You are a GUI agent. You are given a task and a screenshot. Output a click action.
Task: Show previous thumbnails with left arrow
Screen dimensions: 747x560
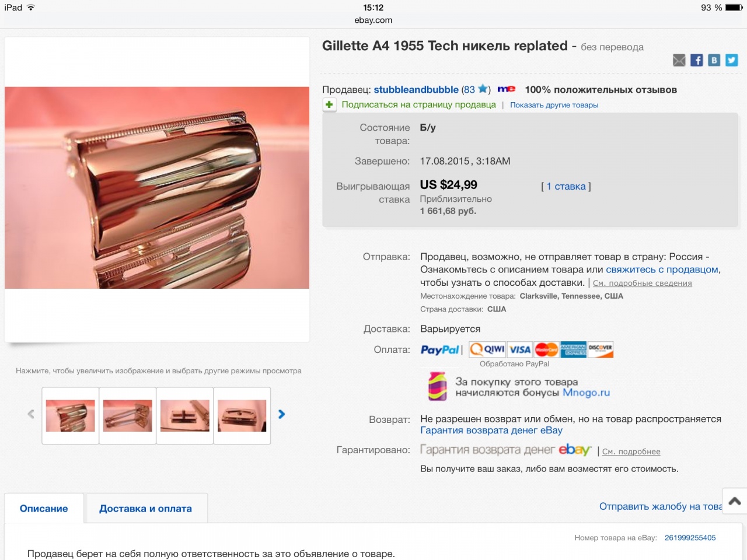point(31,414)
